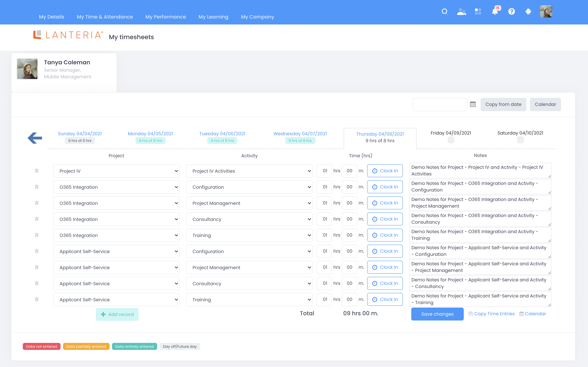Image resolution: width=588 pixels, height=367 pixels.
Task: Click the help question mark icon
Action: tap(512, 12)
